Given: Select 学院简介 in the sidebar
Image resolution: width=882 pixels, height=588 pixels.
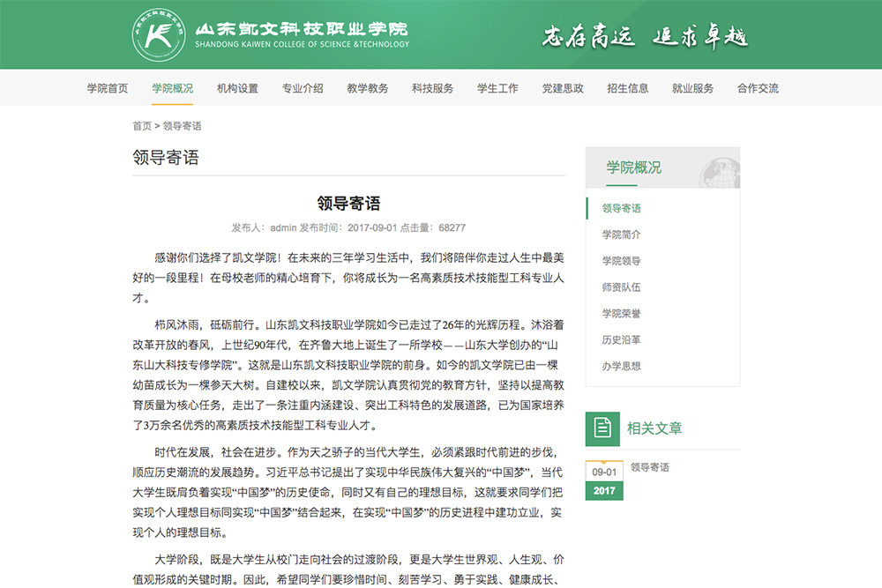Looking at the screenshot, I should (621, 234).
